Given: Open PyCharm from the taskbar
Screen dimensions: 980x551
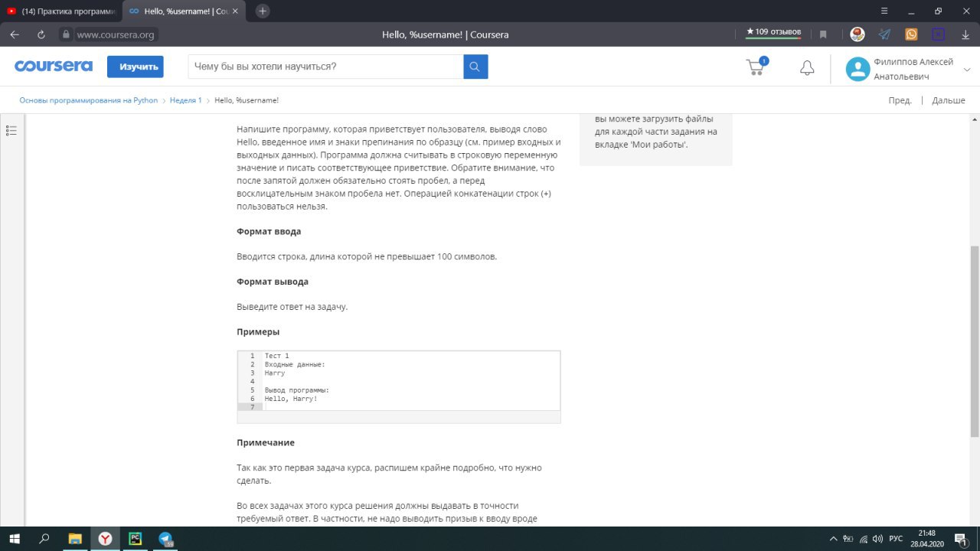Looking at the screenshot, I should click(135, 539).
